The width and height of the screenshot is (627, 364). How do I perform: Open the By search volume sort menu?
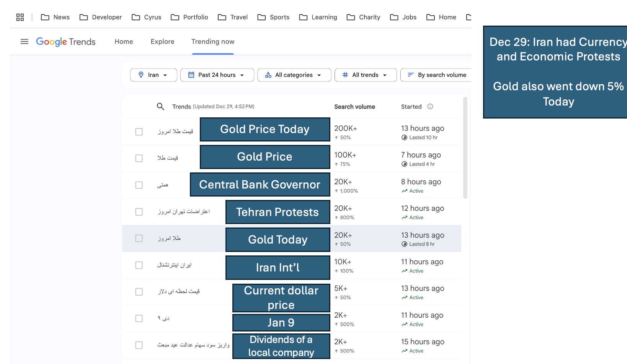pos(436,75)
